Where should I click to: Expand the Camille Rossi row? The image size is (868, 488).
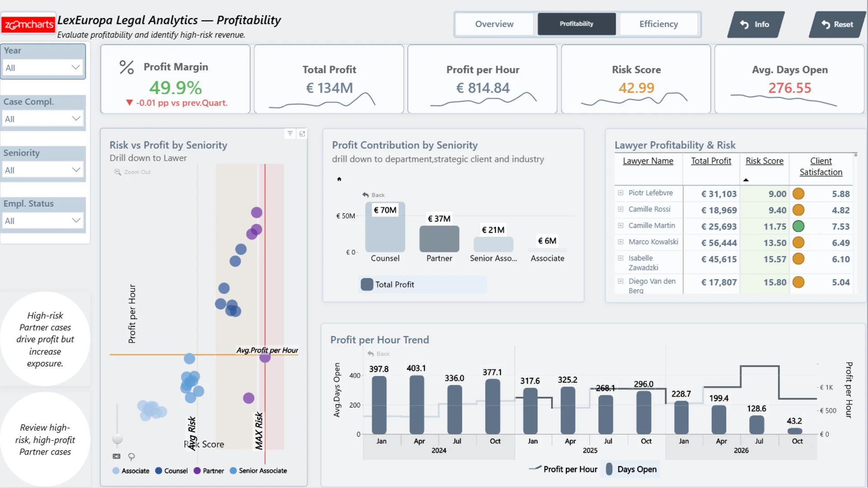coord(621,209)
